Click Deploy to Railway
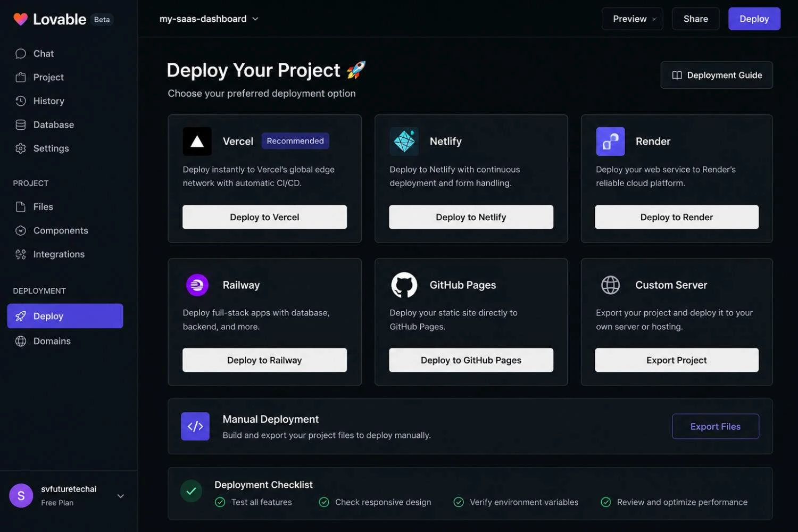 coord(264,360)
